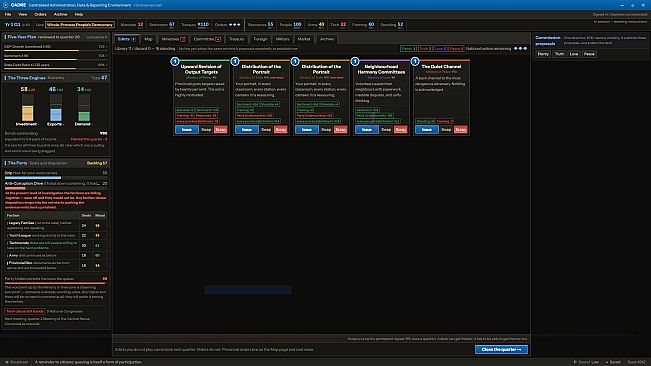Scrap the Upward Revision of Output Targets card
This screenshot has height=366, width=651.
[220, 129]
